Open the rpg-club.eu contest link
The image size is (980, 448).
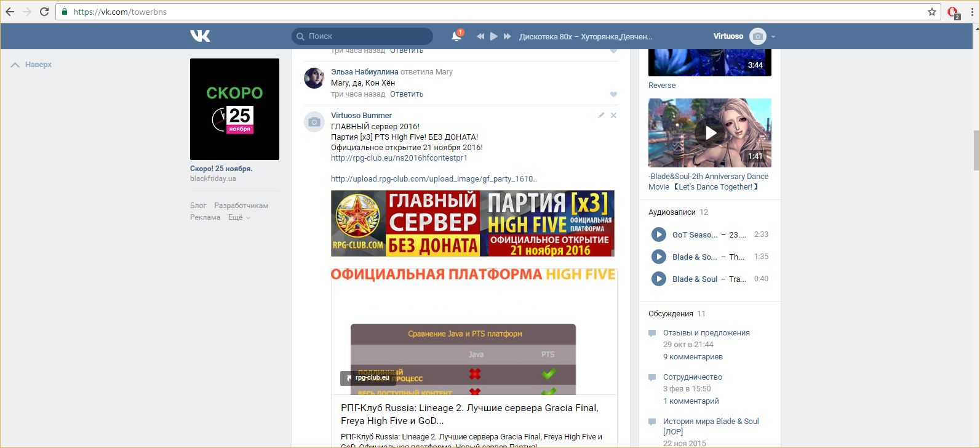coord(399,158)
